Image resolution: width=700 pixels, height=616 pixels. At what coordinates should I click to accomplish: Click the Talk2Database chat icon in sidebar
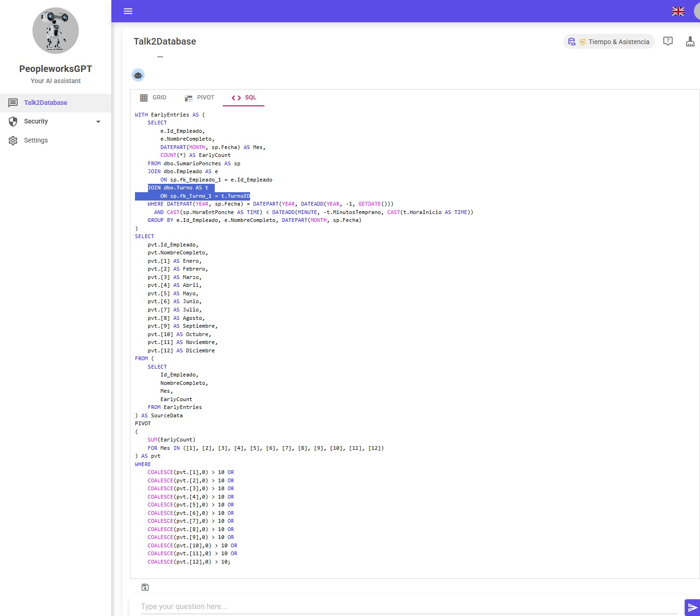pos(13,103)
